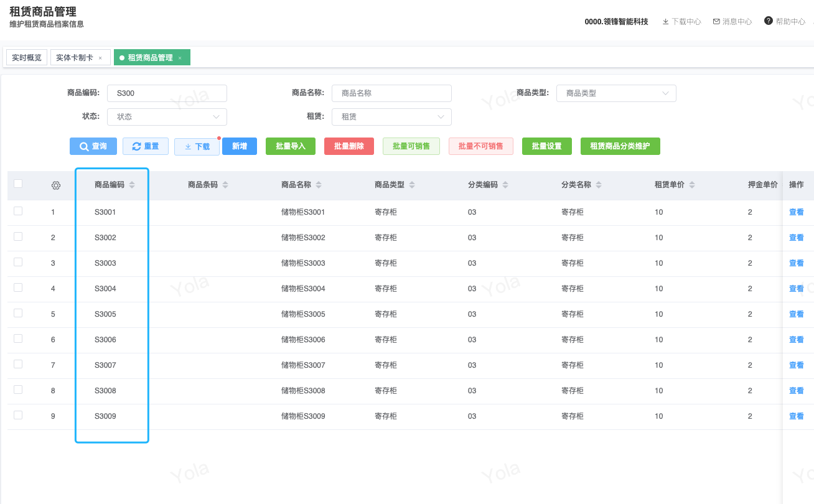Open 下载中心 download icon link
814x504 pixels.
(x=666, y=22)
